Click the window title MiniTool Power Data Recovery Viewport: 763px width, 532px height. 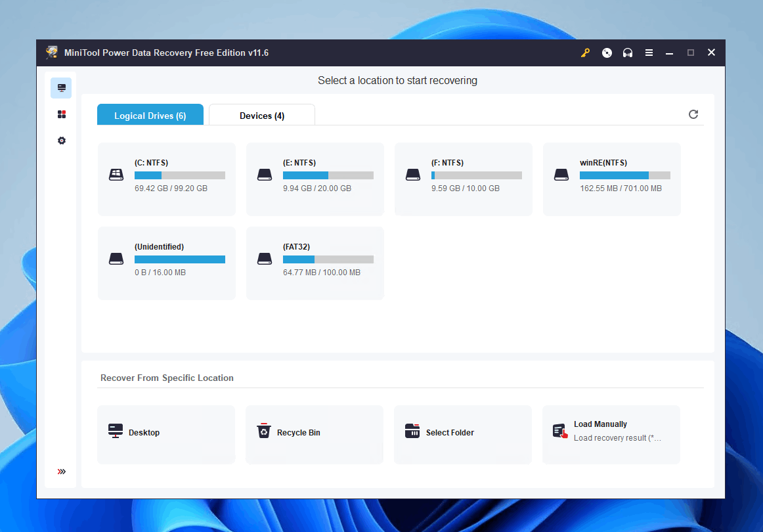click(x=166, y=53)
